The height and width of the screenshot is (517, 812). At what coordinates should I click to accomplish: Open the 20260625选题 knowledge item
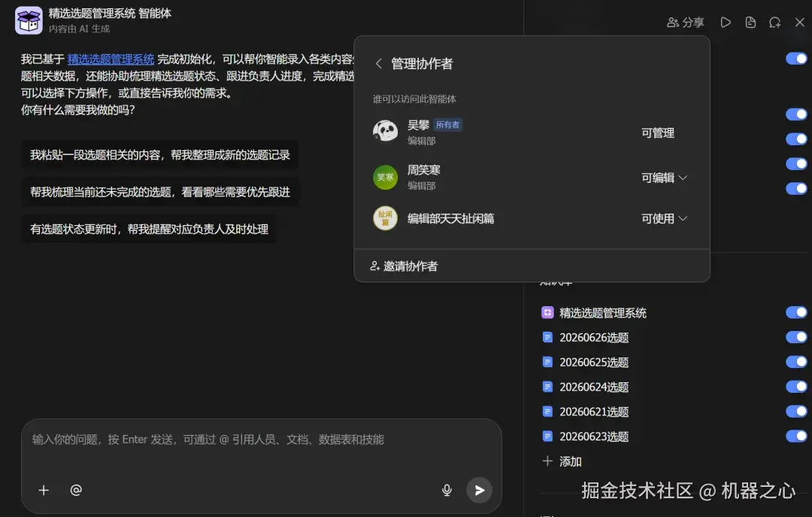(x=594, y=362)
